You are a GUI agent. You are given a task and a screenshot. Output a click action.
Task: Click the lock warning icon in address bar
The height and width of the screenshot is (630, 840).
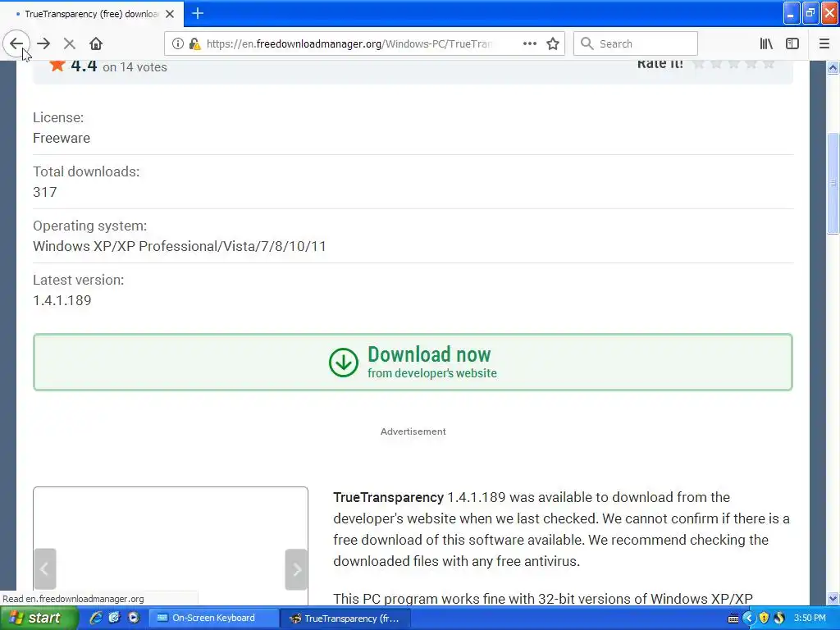[195, 43]
